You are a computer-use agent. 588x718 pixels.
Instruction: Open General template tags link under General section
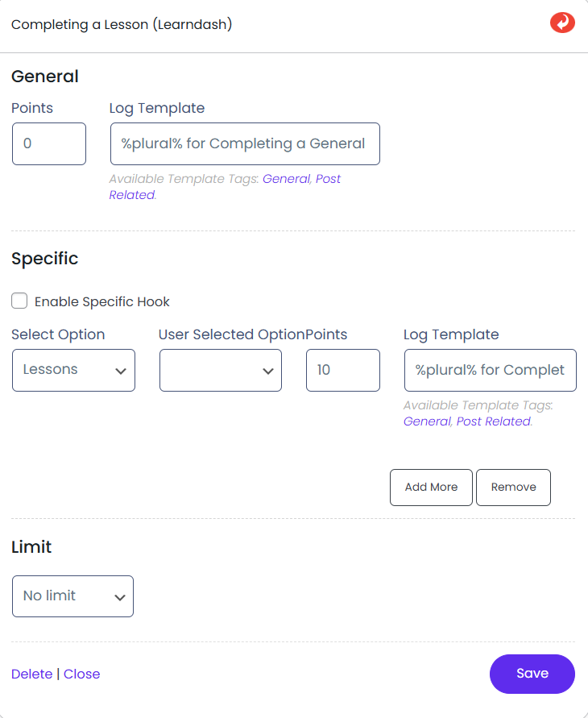286,179
